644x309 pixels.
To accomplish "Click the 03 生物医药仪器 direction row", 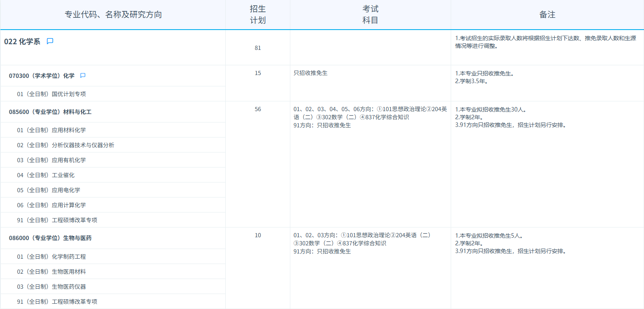I will coord(51,287).
